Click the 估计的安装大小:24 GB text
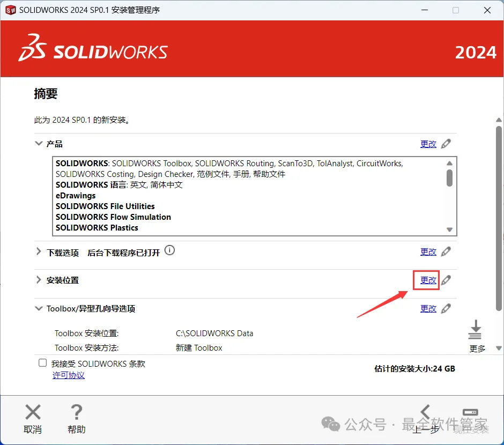The width and height of the screenshot is (504, 445). pyautogui.click(x=414, y=369)
